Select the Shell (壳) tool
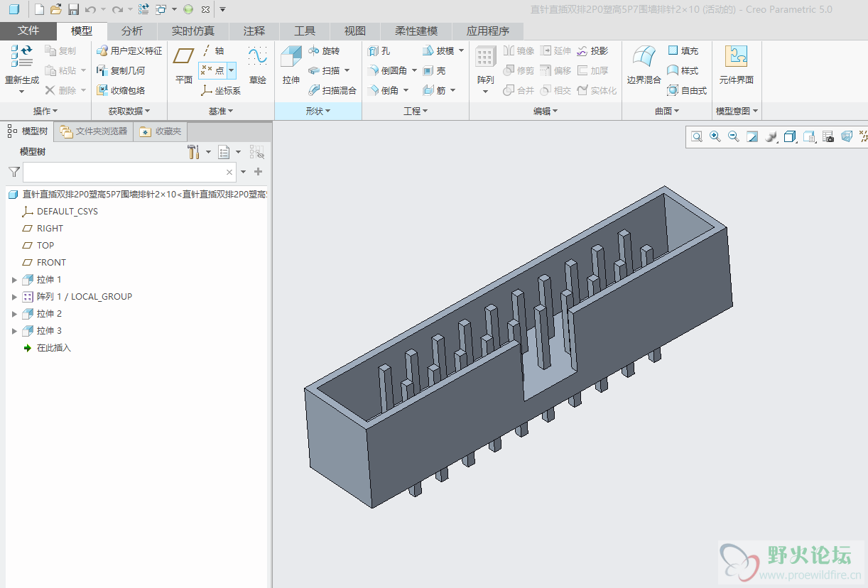This screenshot has height=588, width=868. [x=434, y=71]
